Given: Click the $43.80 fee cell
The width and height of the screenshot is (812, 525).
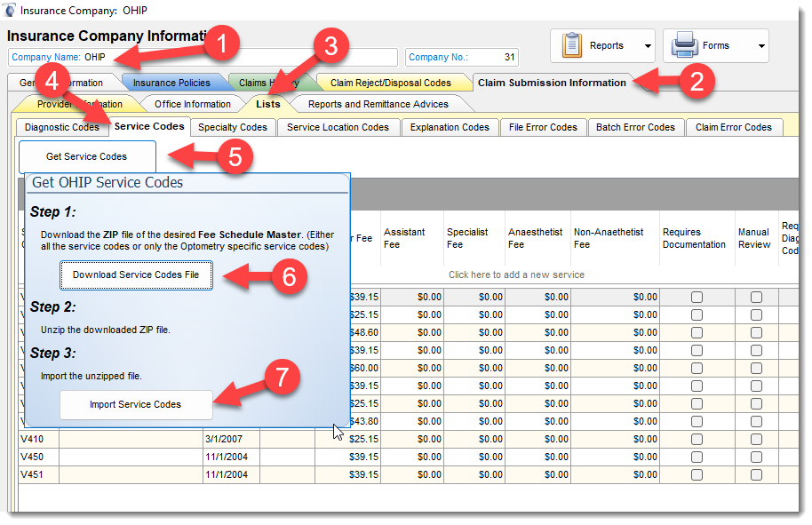Looking at the screenshot, I should [364, 421].
